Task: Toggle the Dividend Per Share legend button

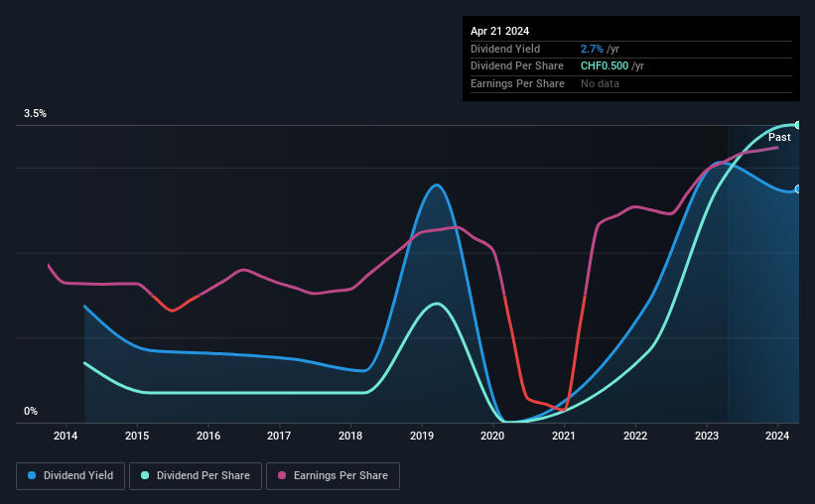Action: pos(196,476)
